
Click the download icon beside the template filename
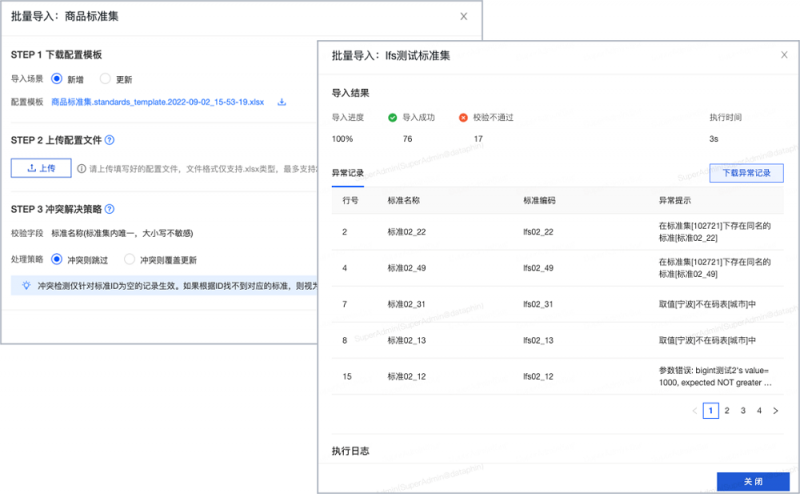pyautogui.click(x=282, y=102)
